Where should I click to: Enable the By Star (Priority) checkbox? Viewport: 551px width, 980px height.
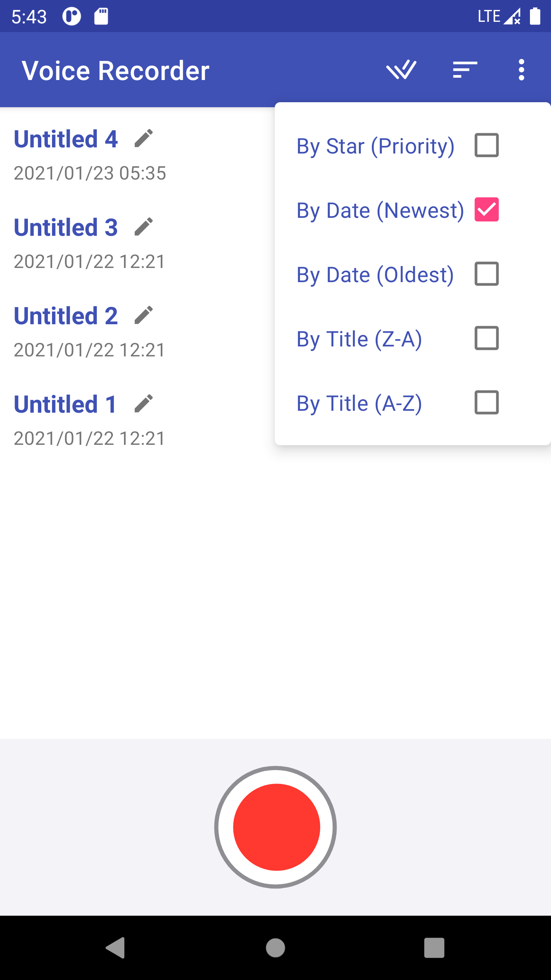click(x=486, y=145)
